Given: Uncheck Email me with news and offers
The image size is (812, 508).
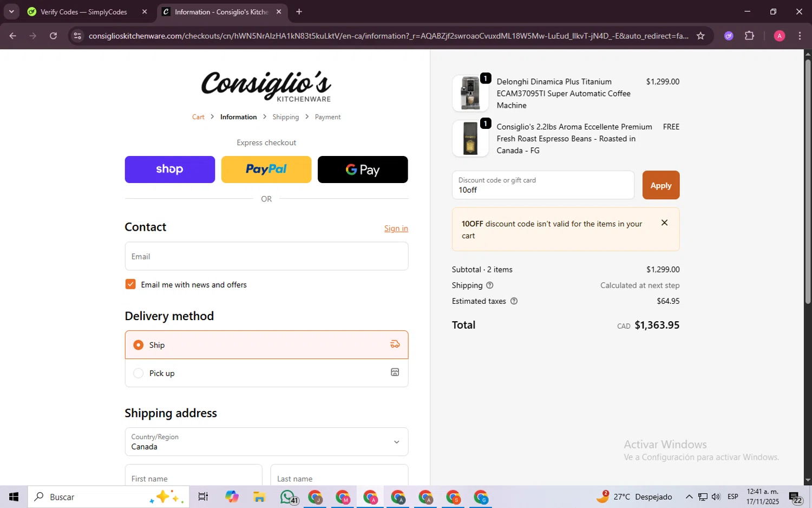Looking at the screenshot, I should click(130, 284).
